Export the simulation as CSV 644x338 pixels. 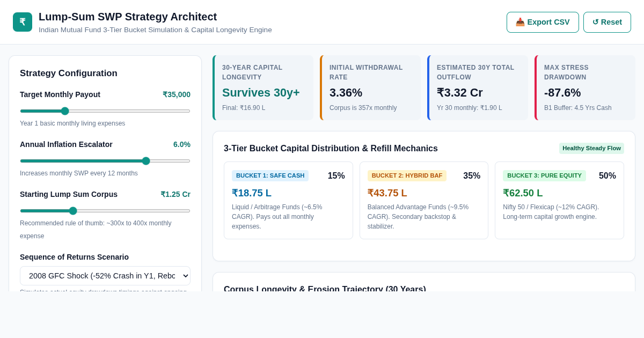click(x=543, y=22)
